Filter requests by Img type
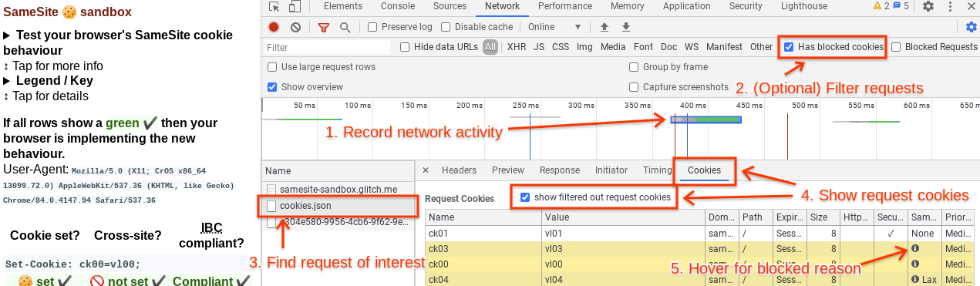 [584, 47]
